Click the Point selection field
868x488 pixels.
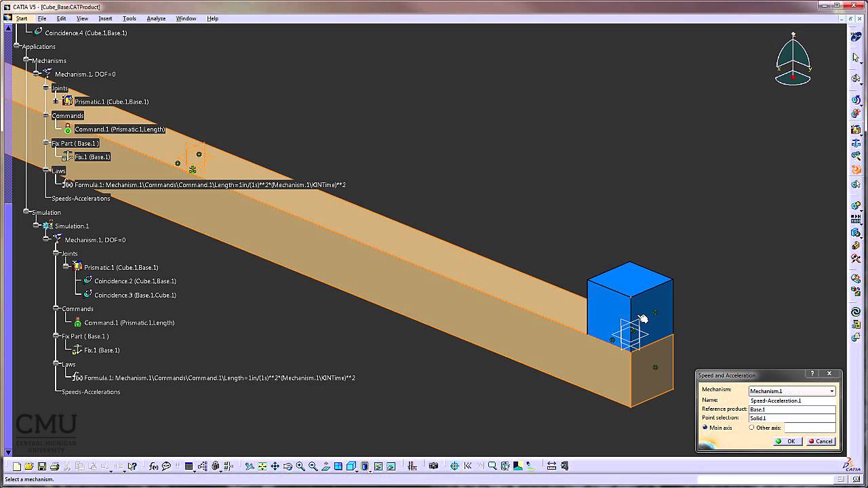pos(792,418)
